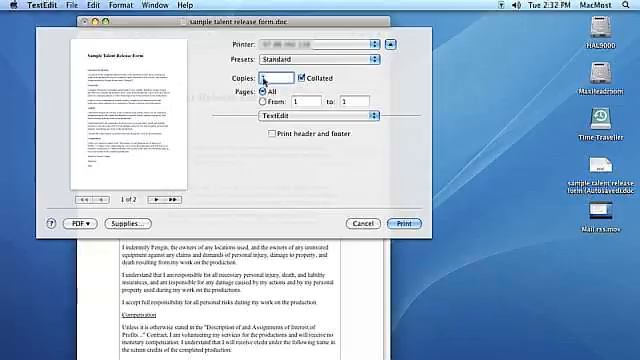
Task: Click the Print button
Action: 404,223
